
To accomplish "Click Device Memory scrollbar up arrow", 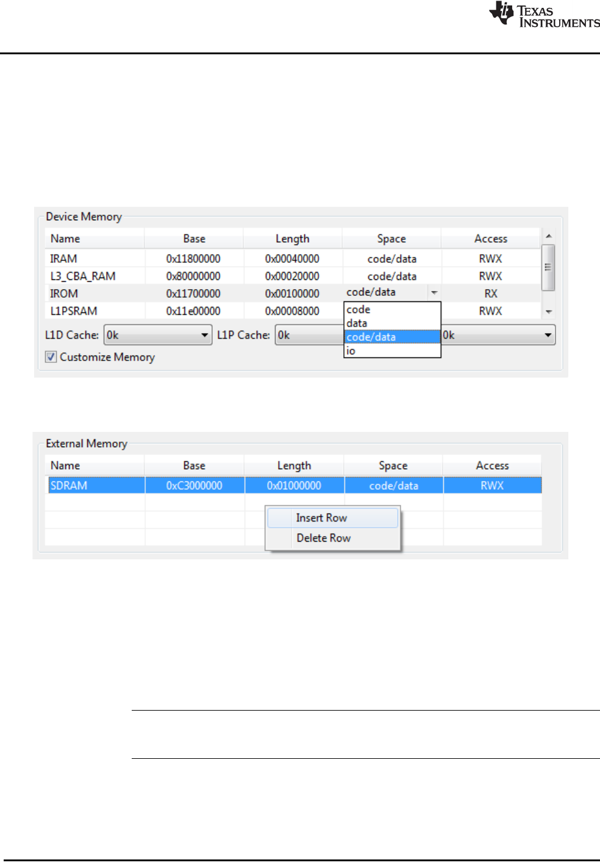I will click(x=548, y=236).
